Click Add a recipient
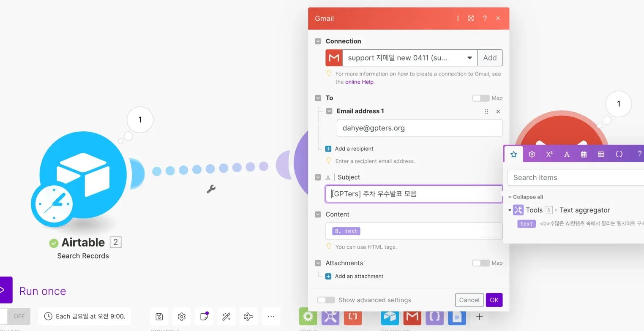The width and height of the screenshot is (644, 331). point(354,149)
